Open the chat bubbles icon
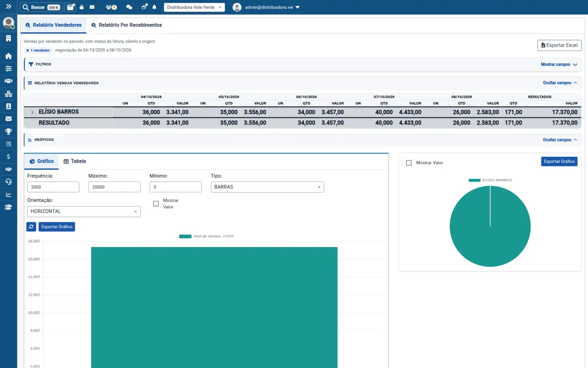Image resolution: width=588 pixels, height=368 pixels. point(129,7)
